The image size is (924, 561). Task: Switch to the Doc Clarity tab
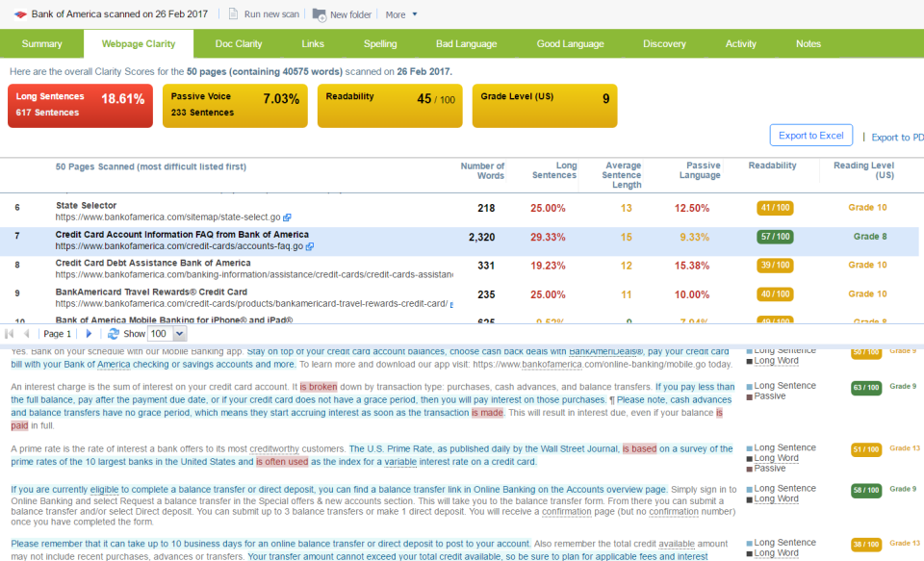click(238, 44)
